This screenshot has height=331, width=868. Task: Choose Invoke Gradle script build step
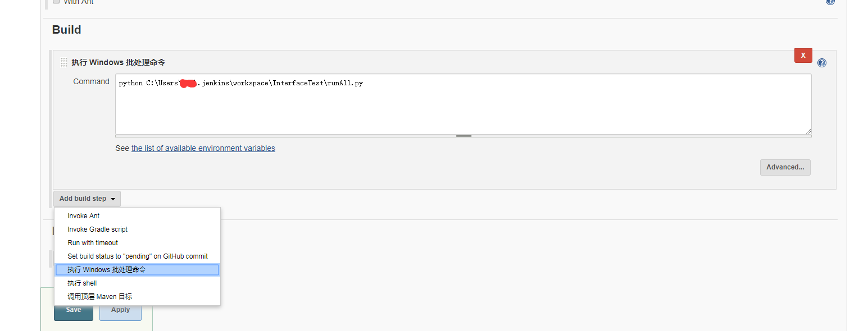98,229
